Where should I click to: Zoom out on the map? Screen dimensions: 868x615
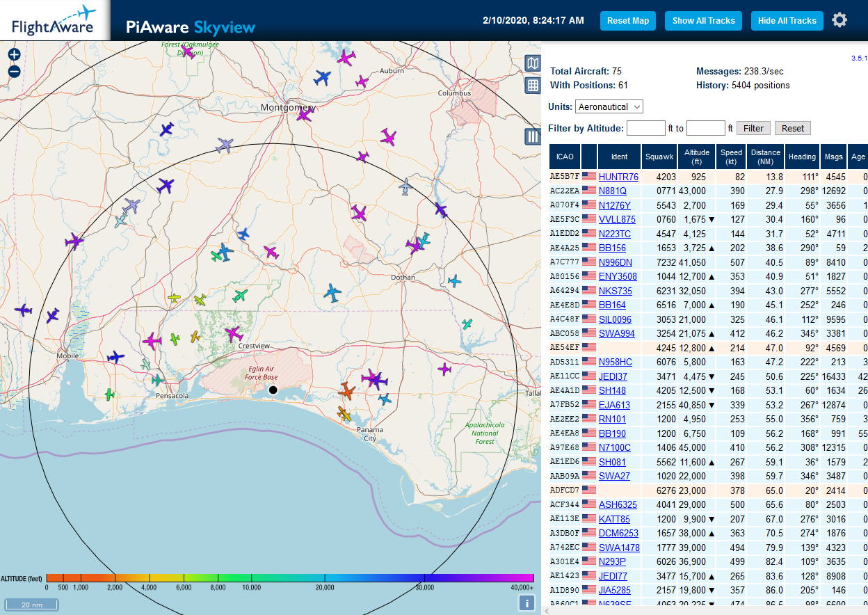14,71
